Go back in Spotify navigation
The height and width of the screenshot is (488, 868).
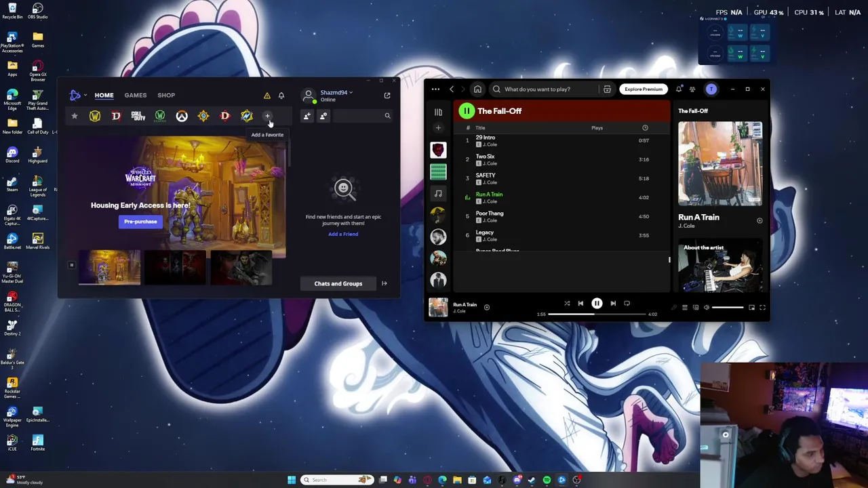tap(452, 89)
